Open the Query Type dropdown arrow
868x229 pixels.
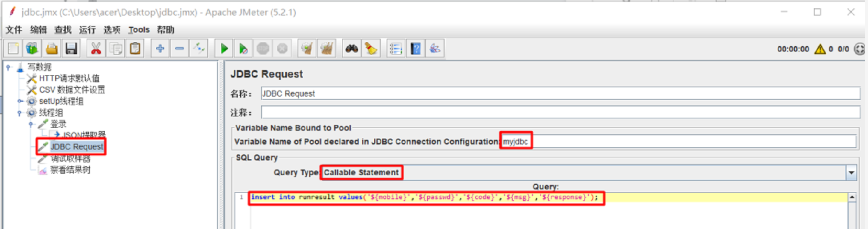point(851,173)
